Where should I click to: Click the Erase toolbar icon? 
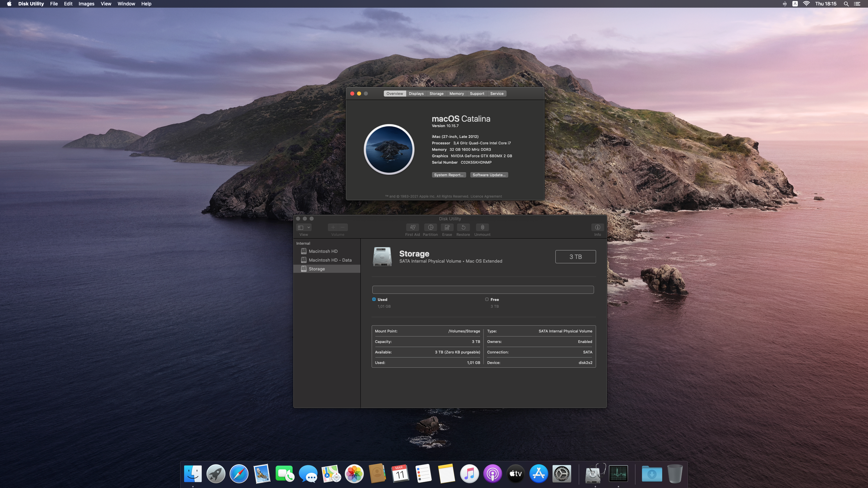[x=447, y=227]
